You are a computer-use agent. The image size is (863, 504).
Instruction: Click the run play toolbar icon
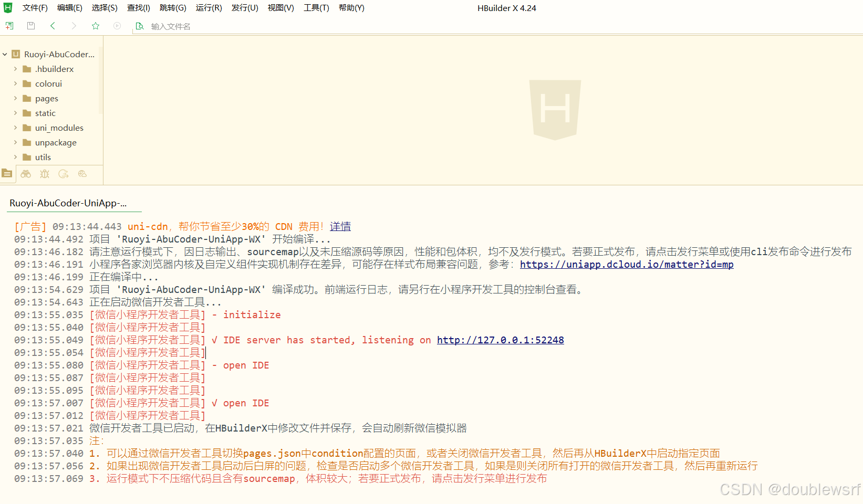117,26
